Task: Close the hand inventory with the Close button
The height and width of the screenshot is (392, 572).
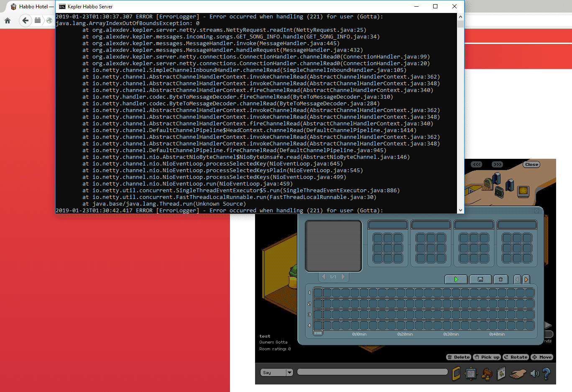Action: pyautogui.click(x=531, y=164)
